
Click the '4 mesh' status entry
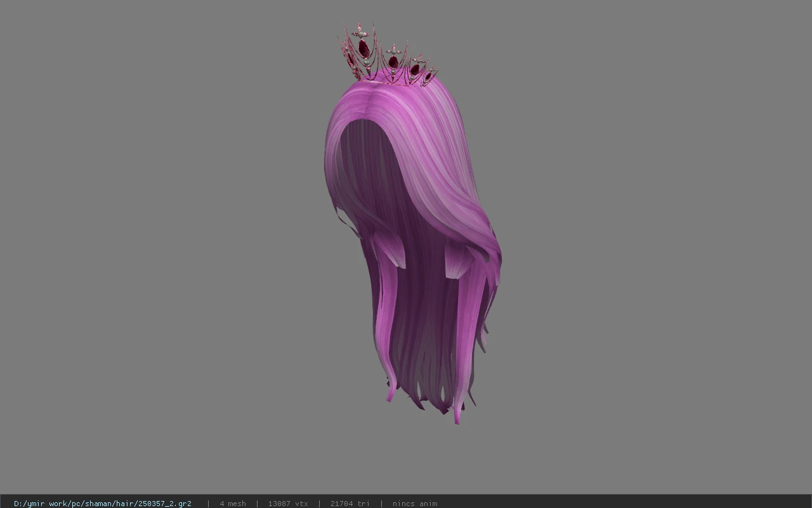coord(233,504)
